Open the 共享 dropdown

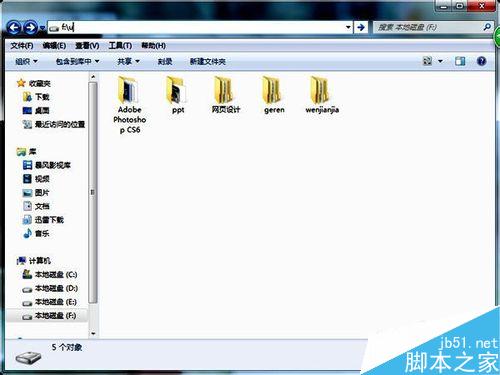coord(128,61)
